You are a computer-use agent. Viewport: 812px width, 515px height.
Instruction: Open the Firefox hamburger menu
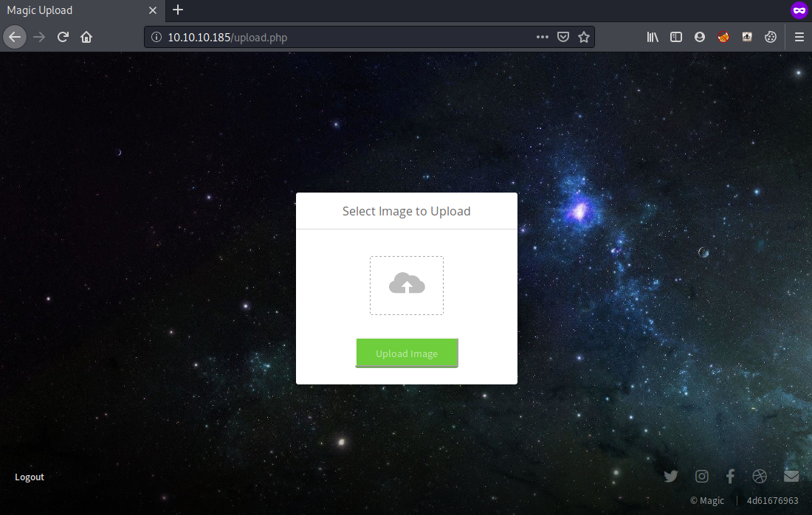(x=799, y=37)
